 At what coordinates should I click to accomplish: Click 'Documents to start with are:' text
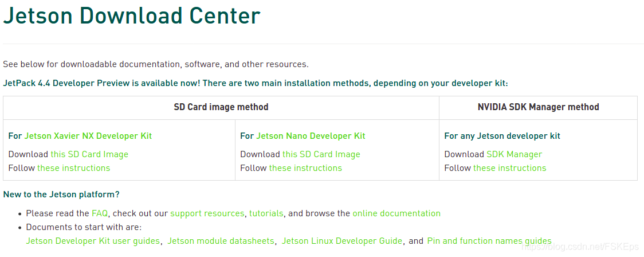[x=84, y=227]
